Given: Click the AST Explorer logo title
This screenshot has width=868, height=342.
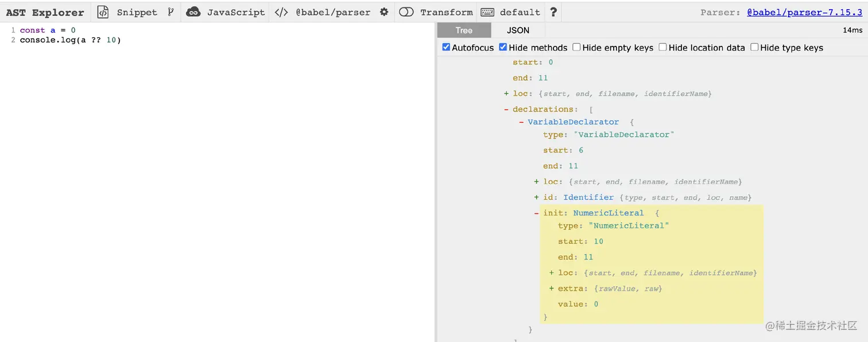Looking at the screenshot, I should [45, 12].
